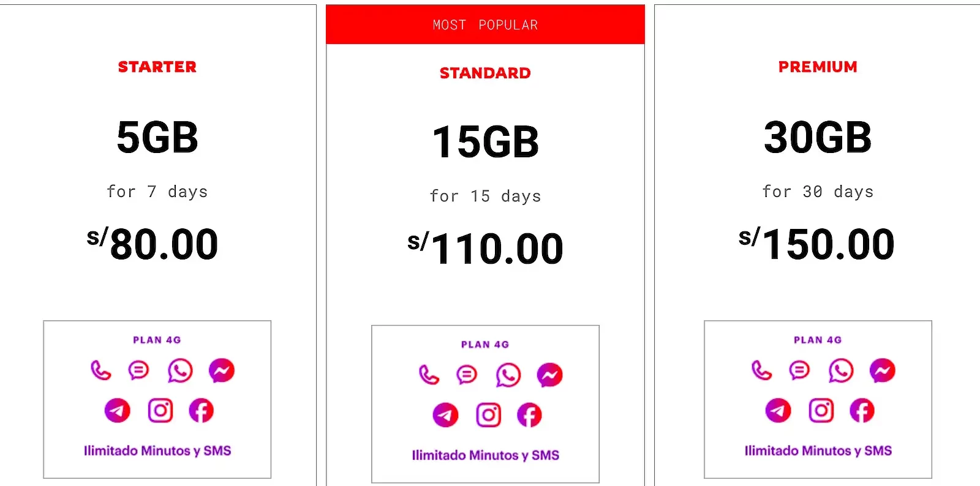Viewport: 980px width, 486px height.
Task: Click the WhatsApp icon in Premium plan
Action: (x=841, y=371)
